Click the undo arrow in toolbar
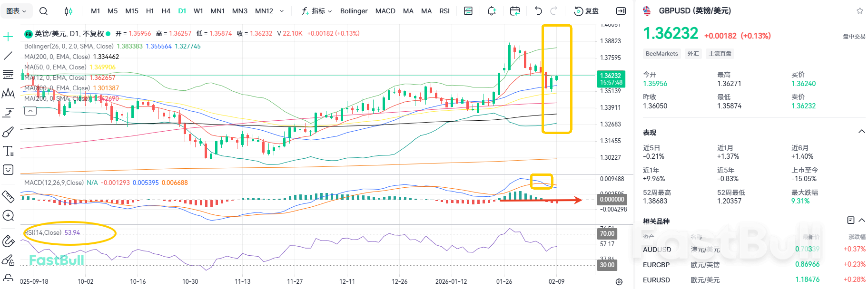The height and width of the screenshot is (289, 868). tap(538, 11)
